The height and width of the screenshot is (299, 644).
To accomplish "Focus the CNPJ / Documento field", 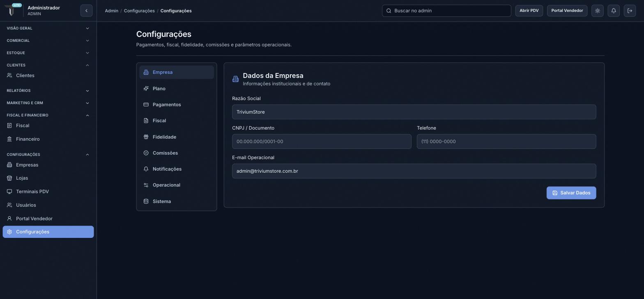I will [322, 142].
